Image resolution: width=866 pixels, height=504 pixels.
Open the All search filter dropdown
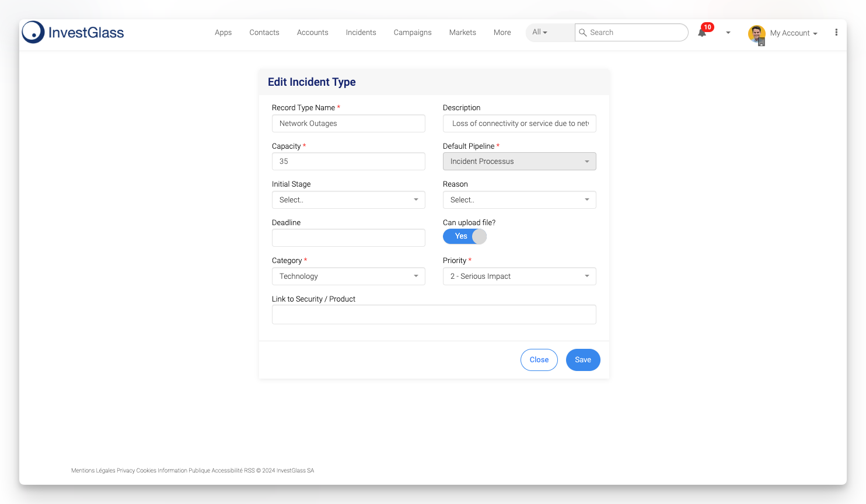pos(540,33)
